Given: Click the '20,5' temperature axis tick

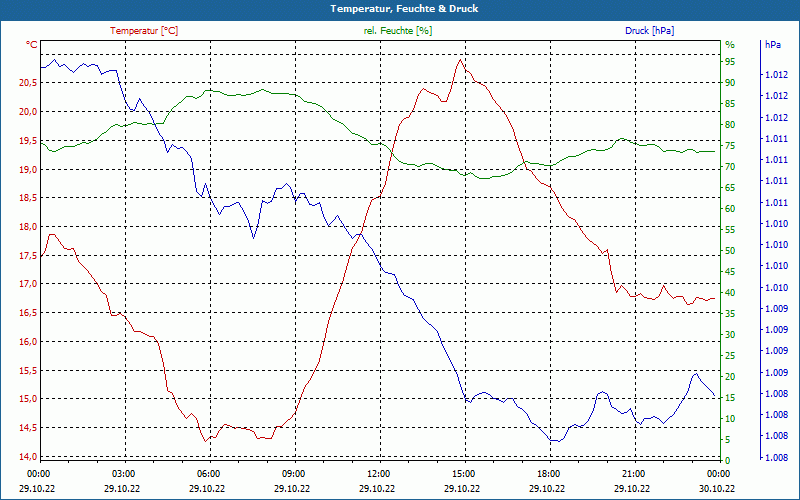Looking at the screenshot, I should tap(28, 83).
